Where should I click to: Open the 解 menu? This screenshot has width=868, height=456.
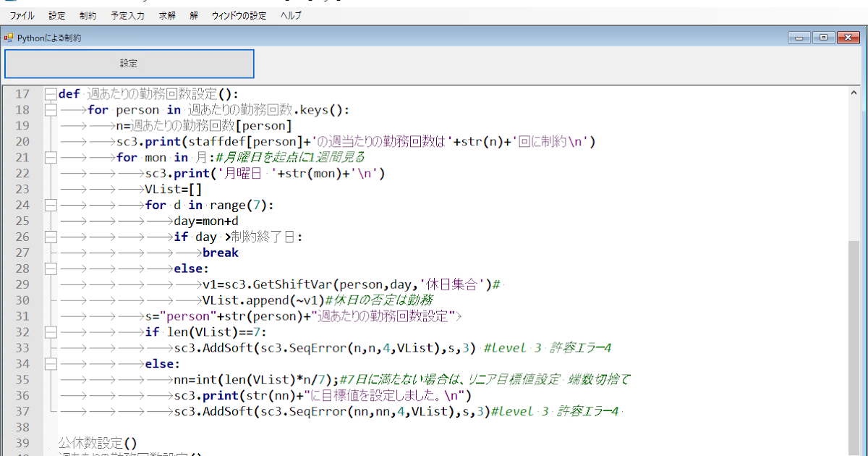(193, 14)
